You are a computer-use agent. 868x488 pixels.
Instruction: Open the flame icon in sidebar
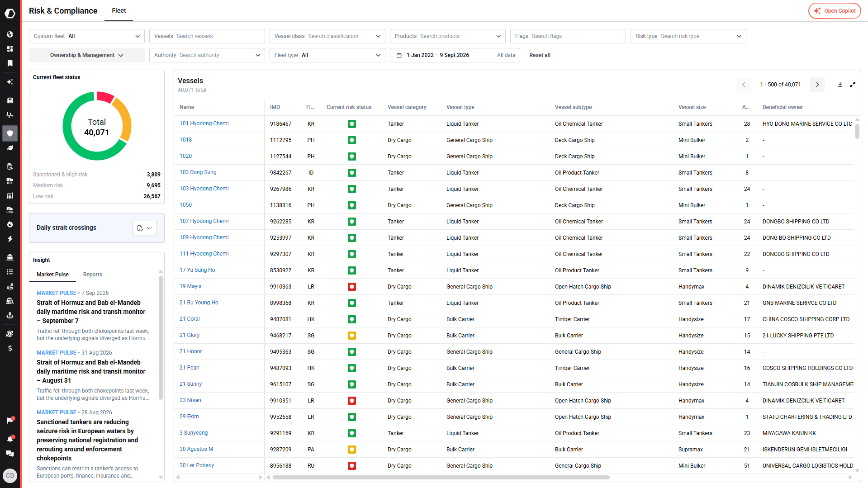point(10,224)
